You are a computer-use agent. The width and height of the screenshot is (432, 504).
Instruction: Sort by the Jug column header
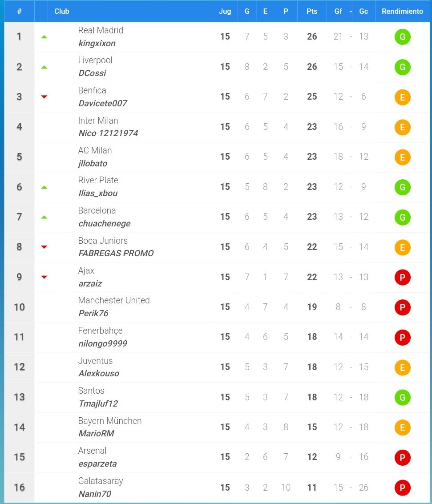225,11
